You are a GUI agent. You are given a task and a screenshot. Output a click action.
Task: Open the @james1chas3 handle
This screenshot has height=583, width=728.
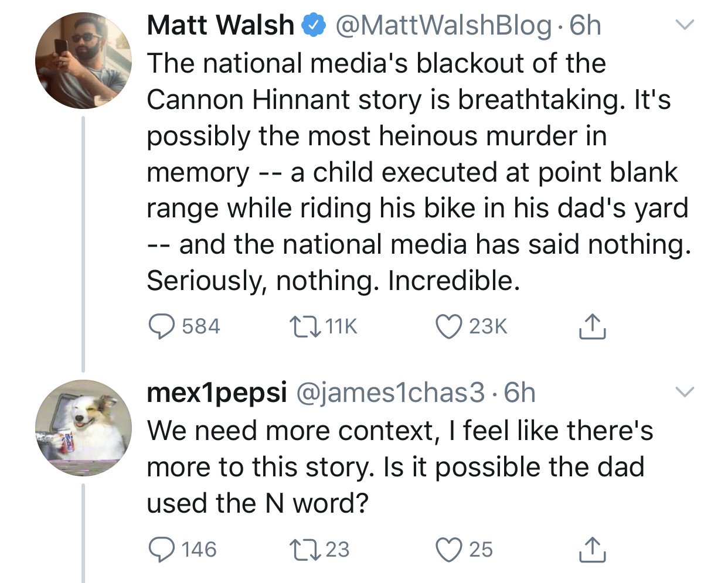tap(392, 393)
